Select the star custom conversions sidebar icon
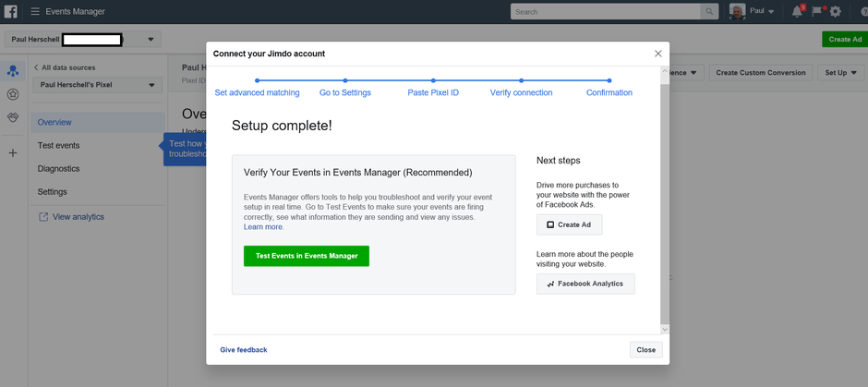The image size is (868, 387). [x=13, y=95]
